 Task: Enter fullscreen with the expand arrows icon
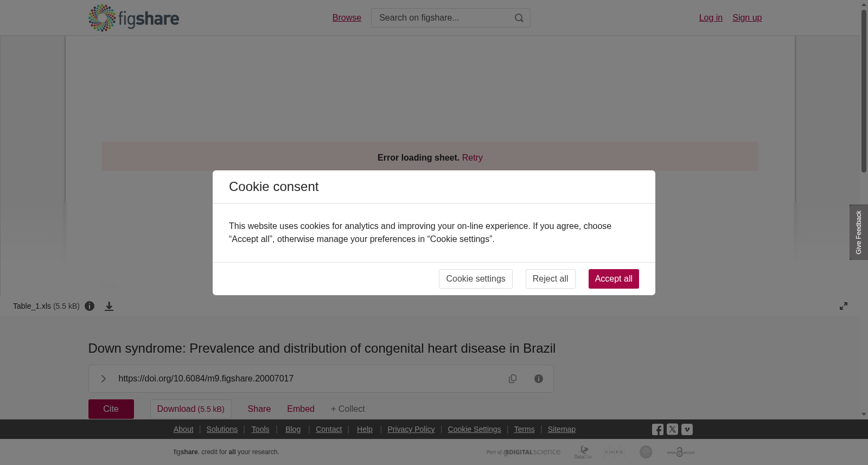pos(844,306)
